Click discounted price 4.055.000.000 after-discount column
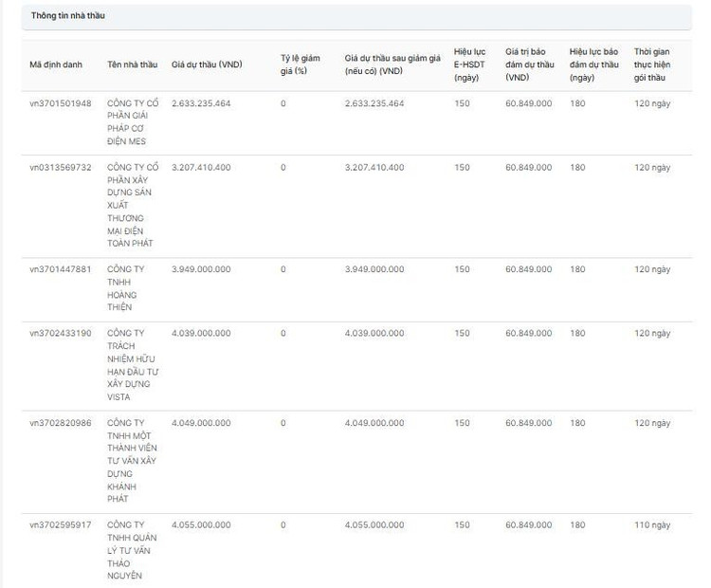This screenshot has height=588, width=711. pos(374,525)
